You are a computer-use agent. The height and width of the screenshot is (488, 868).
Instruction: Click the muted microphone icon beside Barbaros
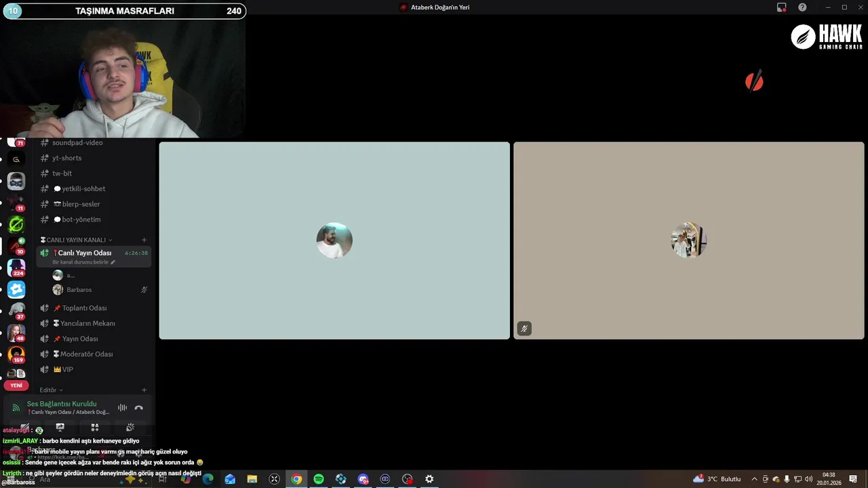(x=144, y=289)
